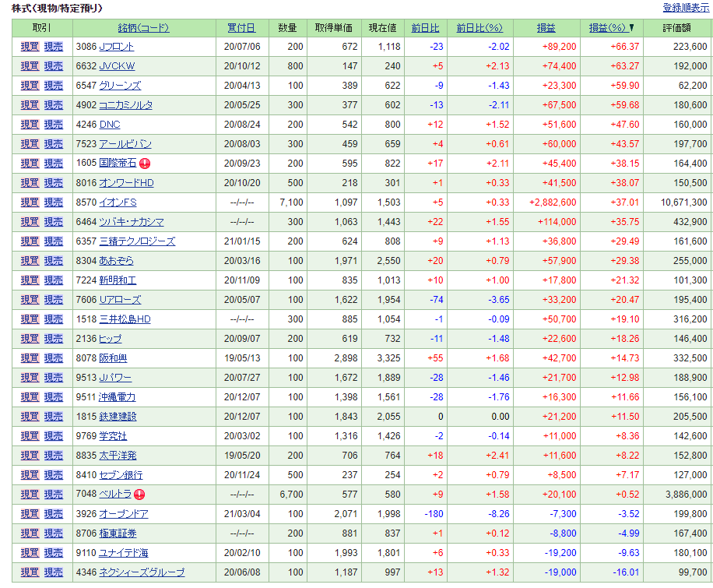
Task: Open the 学究社 stock link
Action: coord(113,436)
